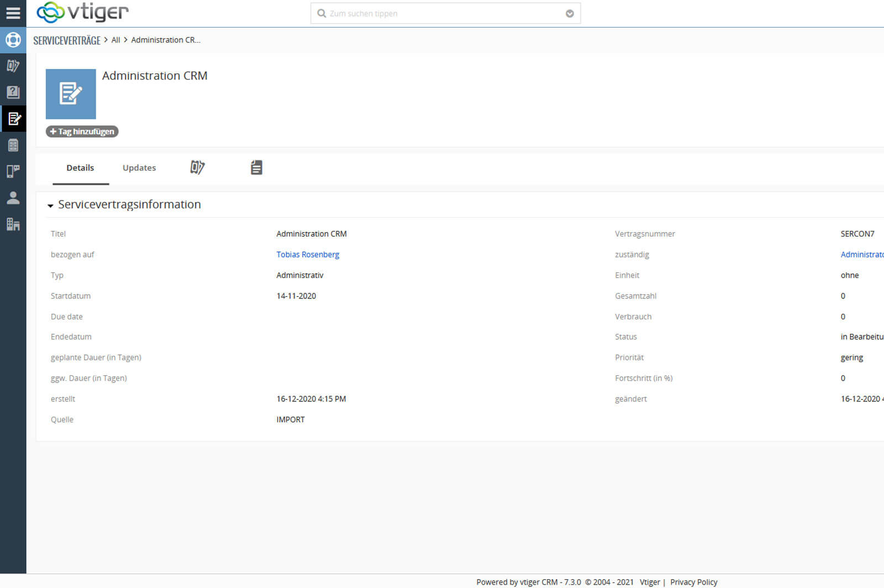Open Tickets module from the sidebar
Viewport: 884px width, 588px height.
pos(13,66)
